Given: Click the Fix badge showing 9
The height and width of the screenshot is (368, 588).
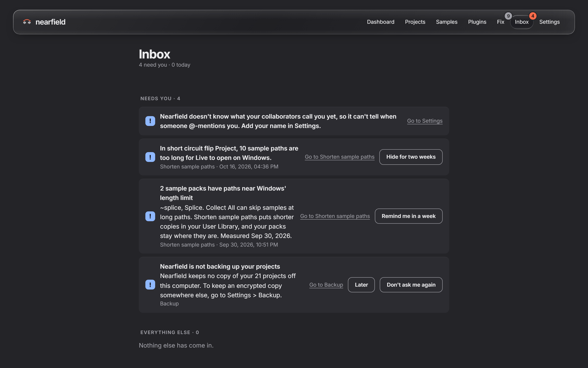Looking at the screenshot, I should click(508, 16).
